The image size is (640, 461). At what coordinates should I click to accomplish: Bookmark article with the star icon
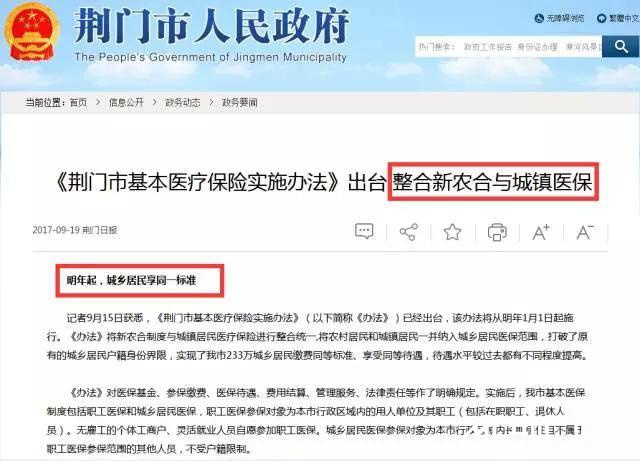click(452, 232)
